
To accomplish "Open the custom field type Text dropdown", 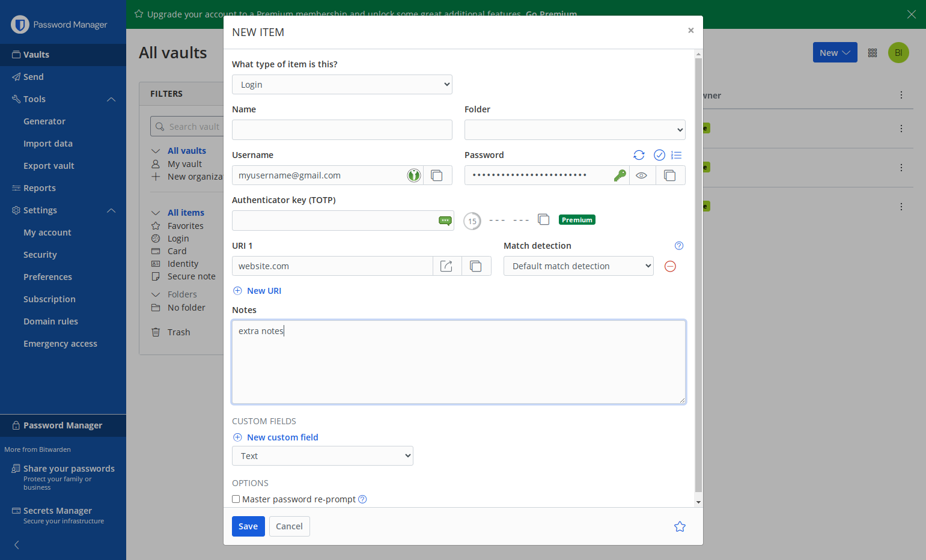I will (322, 456).
